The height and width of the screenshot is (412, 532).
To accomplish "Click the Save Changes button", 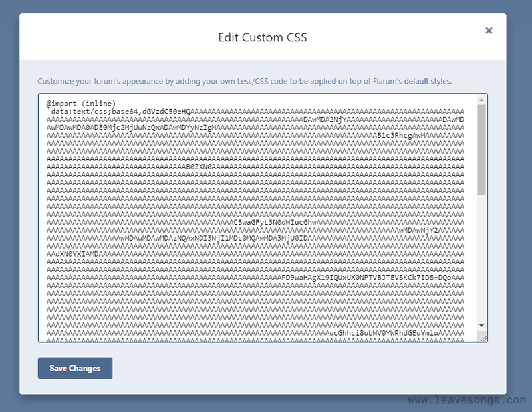I will click(x=75, y=368).
